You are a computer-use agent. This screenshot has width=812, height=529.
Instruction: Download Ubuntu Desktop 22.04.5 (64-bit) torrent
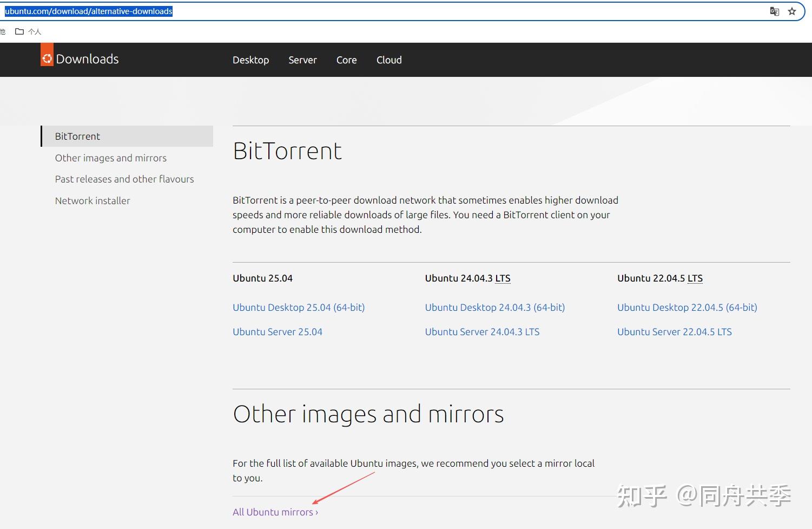pos(687,307)
